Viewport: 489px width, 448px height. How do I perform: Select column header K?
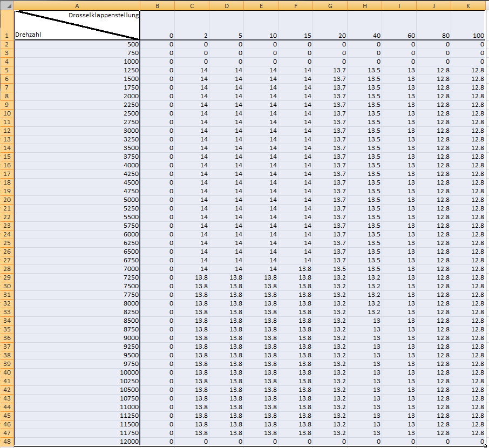(x=468, y=5)
